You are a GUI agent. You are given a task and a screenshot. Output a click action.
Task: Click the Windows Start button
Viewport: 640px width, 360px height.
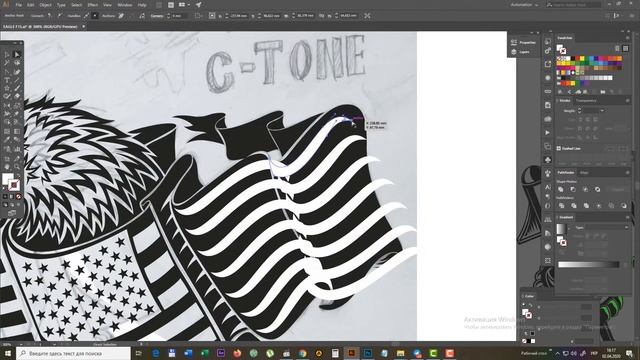[7, 353]
